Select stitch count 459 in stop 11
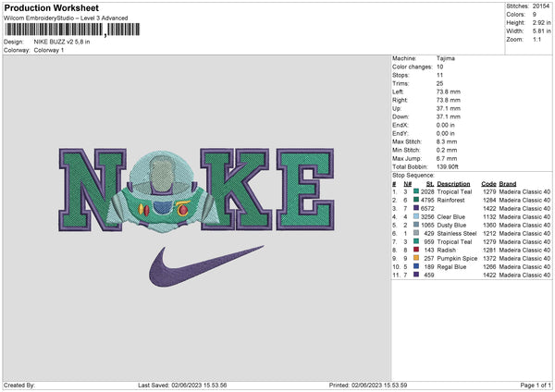Viewport: 555px width, 392px height. pos(428,275)
